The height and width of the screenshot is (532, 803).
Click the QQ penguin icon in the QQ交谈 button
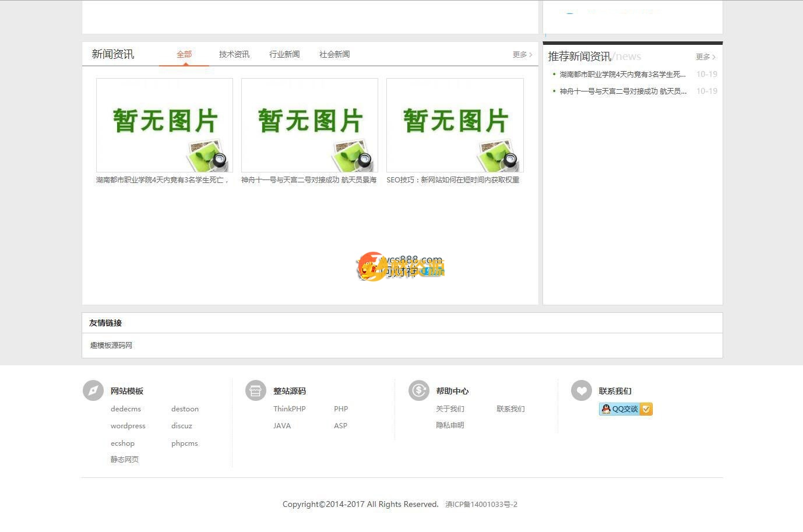click(x=606, y=408)
